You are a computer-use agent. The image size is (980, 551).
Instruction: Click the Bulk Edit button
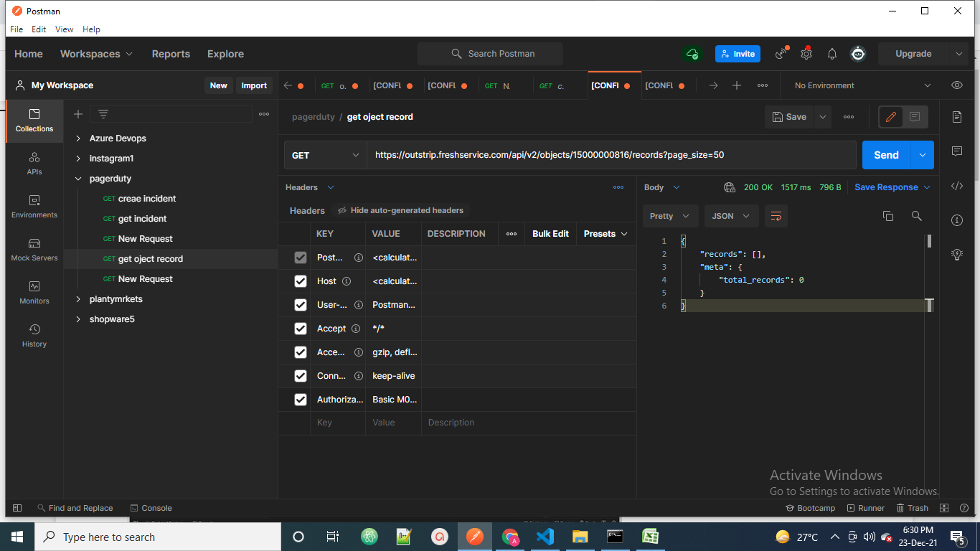coord(550,234)
